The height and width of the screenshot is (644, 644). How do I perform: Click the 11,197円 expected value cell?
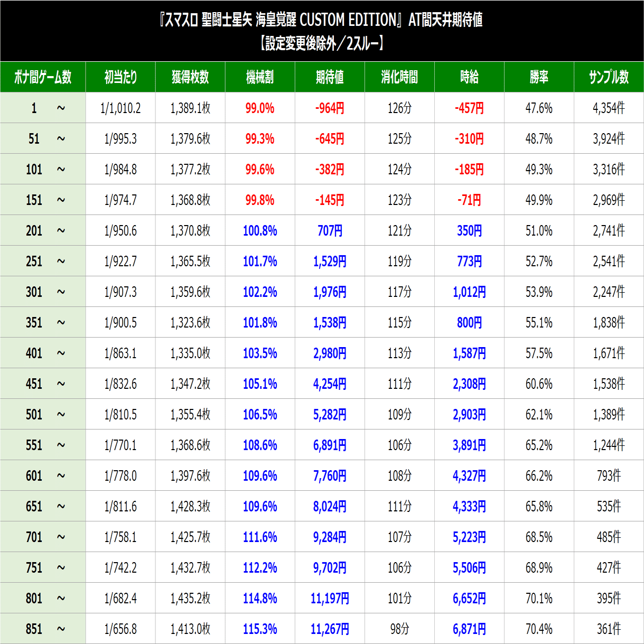point(330,599)
